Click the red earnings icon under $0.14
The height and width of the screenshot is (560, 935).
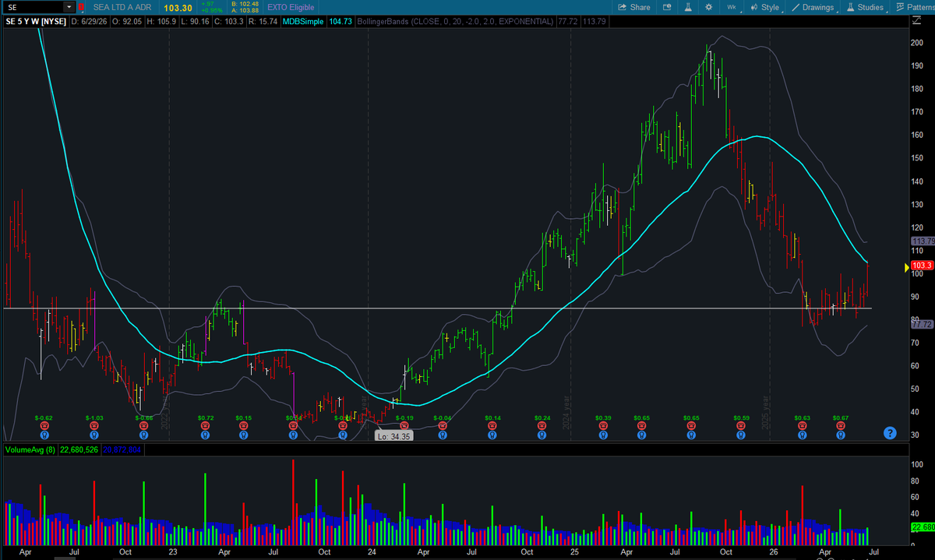[x=492, y=427]
